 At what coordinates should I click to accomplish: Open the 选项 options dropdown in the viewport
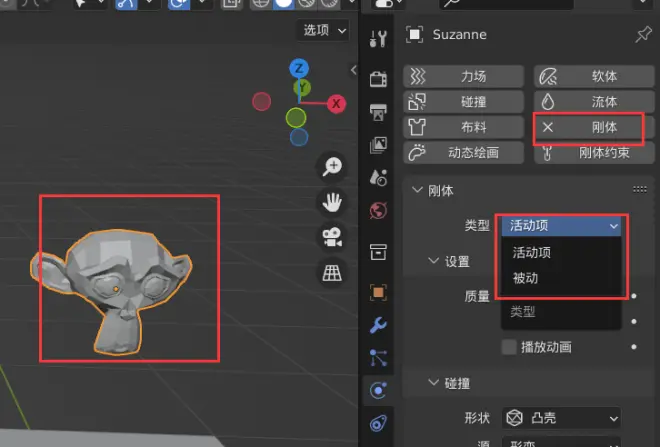pos(324,30)
